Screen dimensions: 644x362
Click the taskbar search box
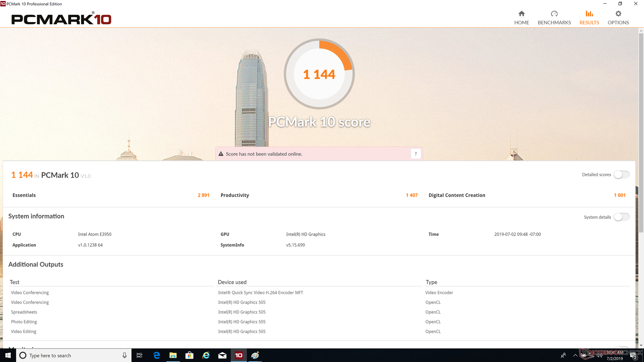[74, 355]
